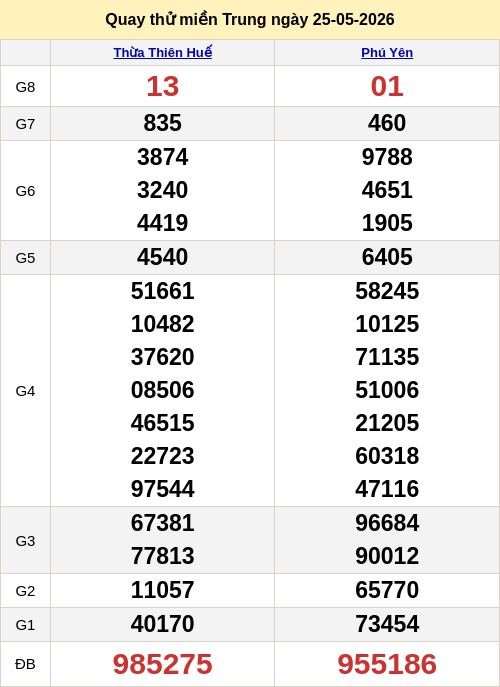
Task: Select the G5 result 4540
Action: point(163,257)
